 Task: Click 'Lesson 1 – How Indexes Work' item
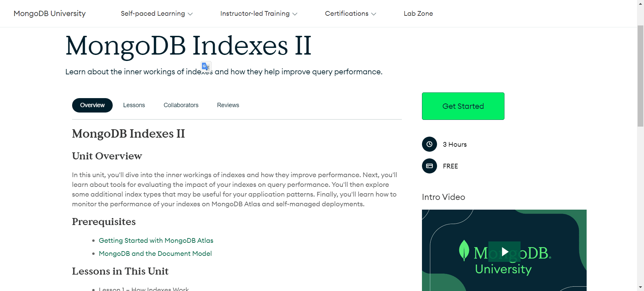tap(144, 289)
